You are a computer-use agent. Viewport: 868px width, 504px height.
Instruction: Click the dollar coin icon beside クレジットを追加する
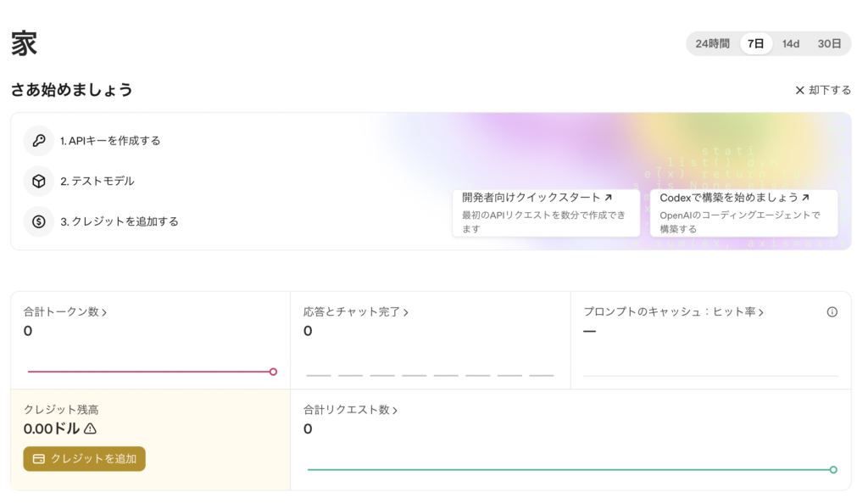(39, 221)
